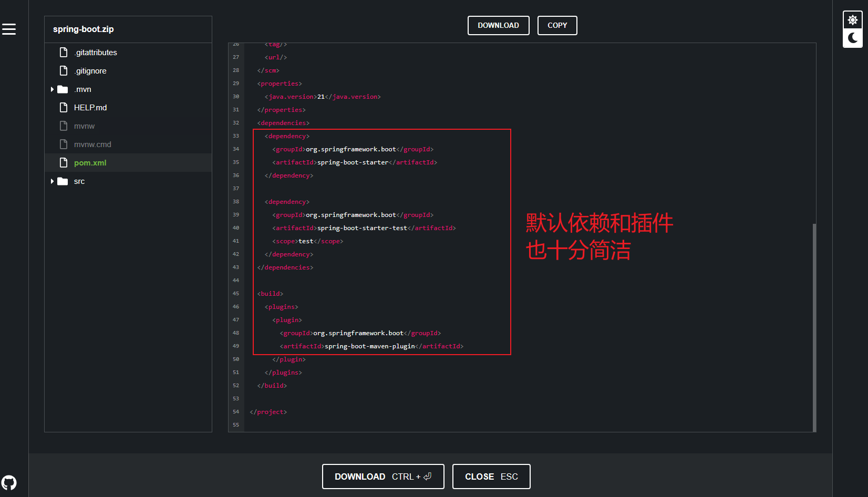Click the opening properties tag line
The image size is (868, 497).
coord(280,84)
